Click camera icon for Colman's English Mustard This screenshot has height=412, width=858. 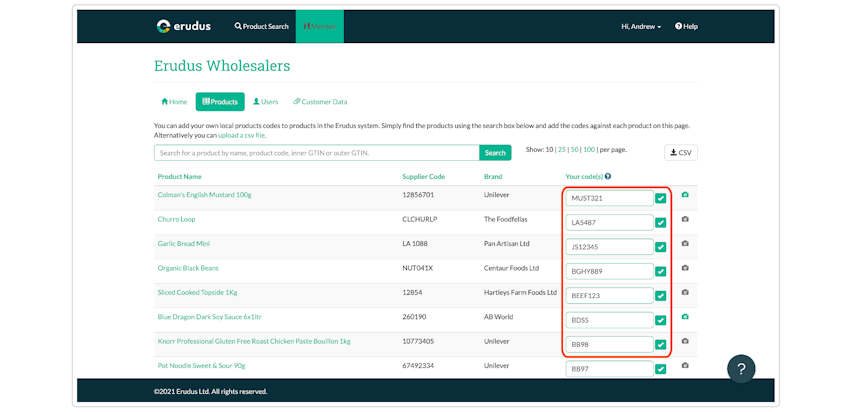(685, 195)
